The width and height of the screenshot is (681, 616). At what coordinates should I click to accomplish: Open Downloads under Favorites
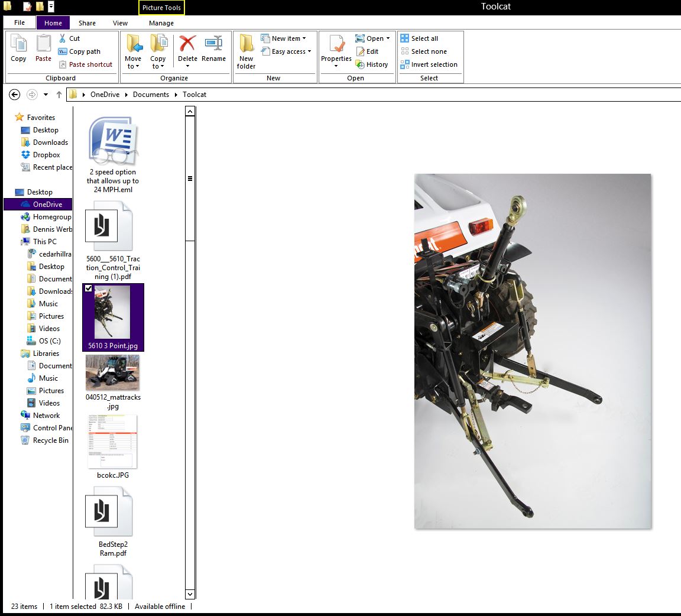click(44, 142)
